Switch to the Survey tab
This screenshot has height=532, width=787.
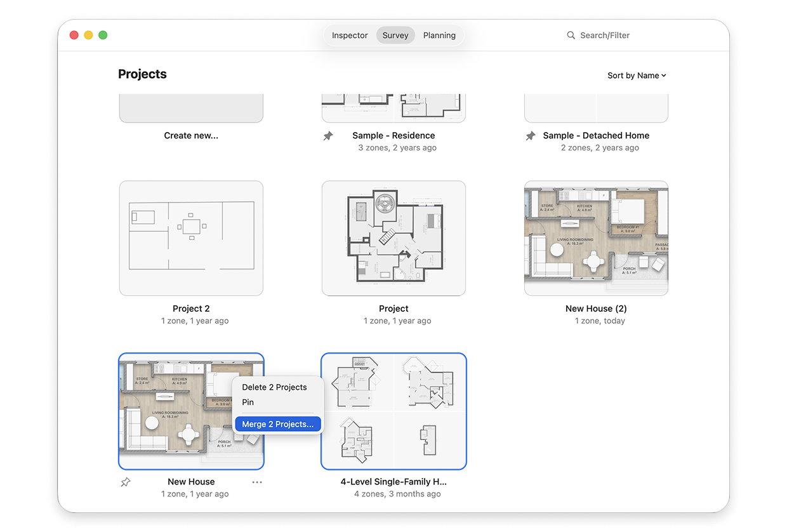pos(395,36)
